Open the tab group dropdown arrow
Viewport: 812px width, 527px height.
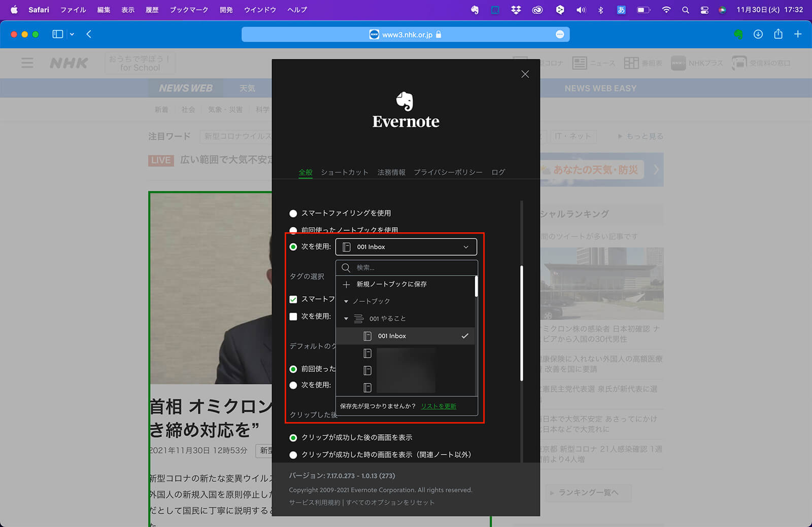(72, 34)
